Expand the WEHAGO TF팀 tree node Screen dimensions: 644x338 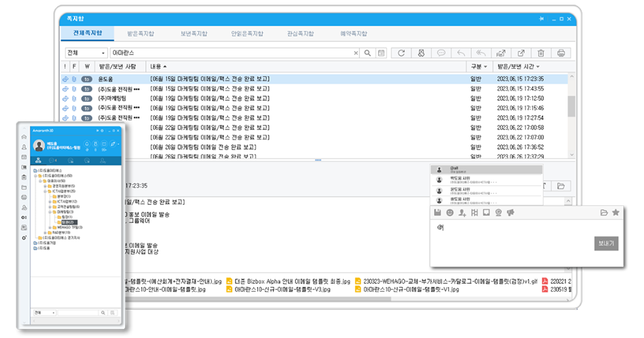50,228
